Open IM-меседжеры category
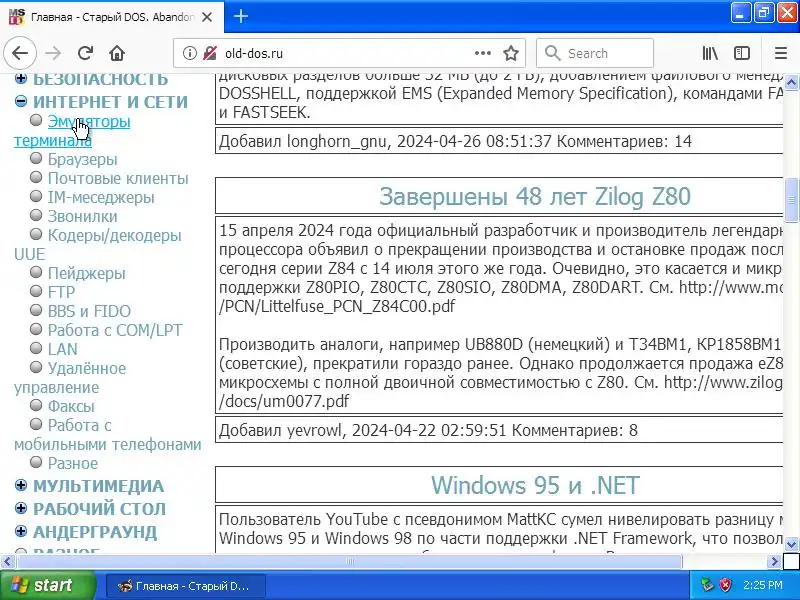 [101, 197]
